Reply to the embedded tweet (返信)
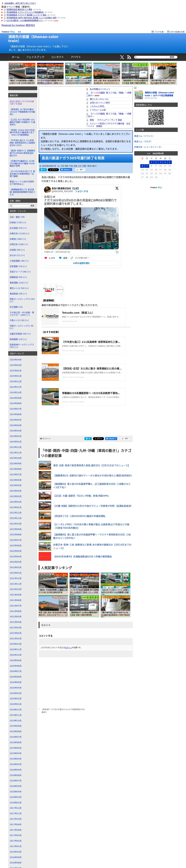The width and height of the screenshot is (186, 868). click(63, 258)
